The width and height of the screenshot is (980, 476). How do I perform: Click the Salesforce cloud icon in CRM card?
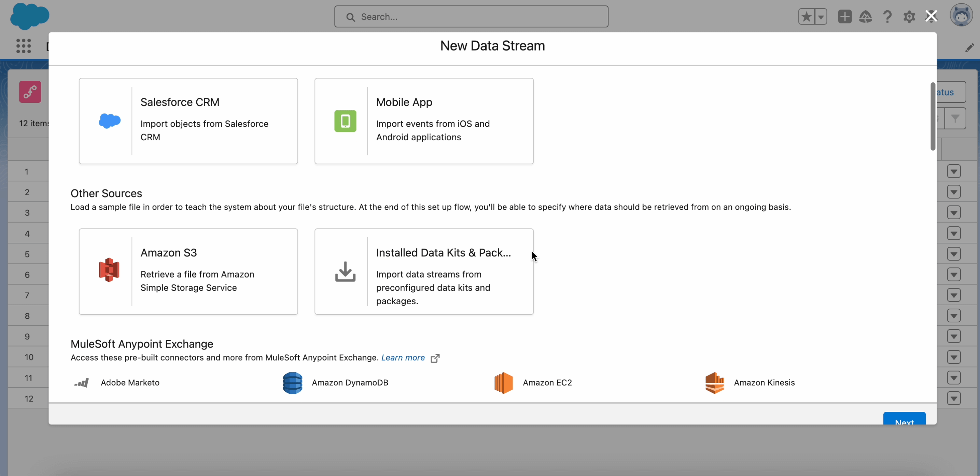[x=110, y=121]
